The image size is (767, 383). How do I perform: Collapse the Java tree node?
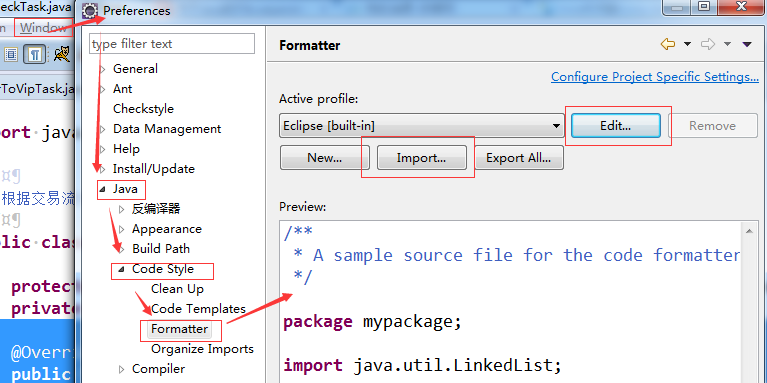pyautogui.click(x=102, y=189)
